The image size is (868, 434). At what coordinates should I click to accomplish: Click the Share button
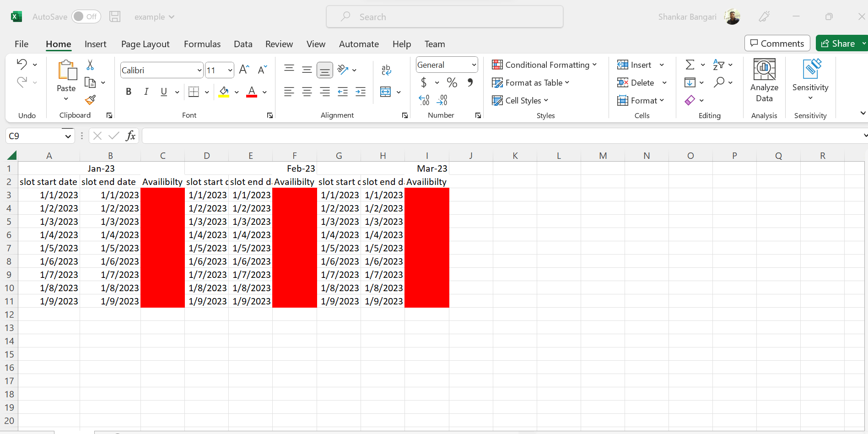point(838,43)
